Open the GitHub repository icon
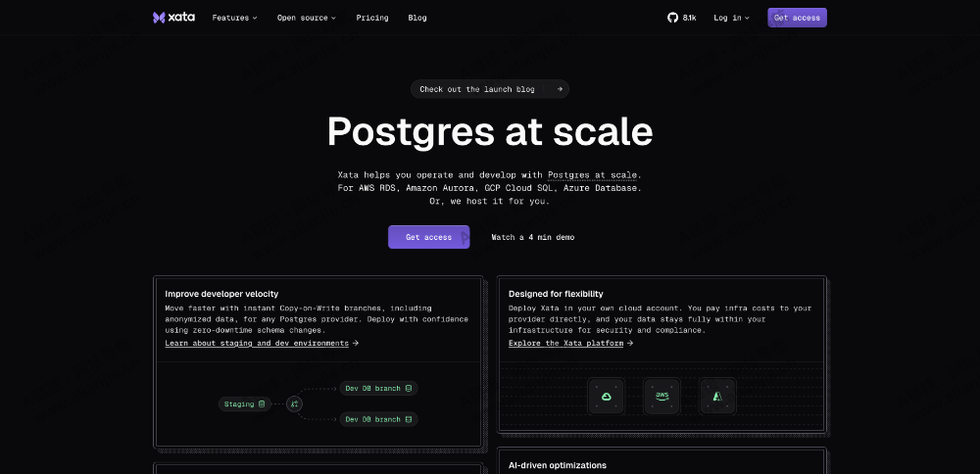The image size is (980, 474). [x=672, y=18]
